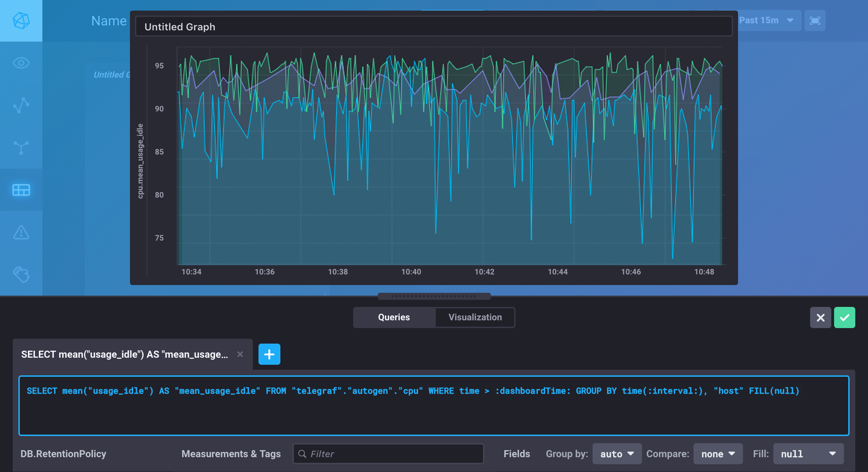
Task: Add a new query with the plus button
Action: pyautogui.click(x=269, y=354)
